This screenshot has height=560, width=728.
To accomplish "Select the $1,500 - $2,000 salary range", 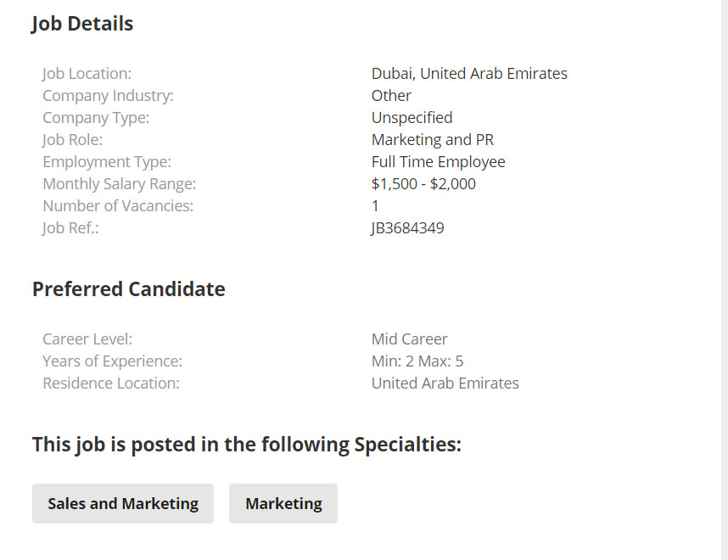I will (x=423, y=183).
